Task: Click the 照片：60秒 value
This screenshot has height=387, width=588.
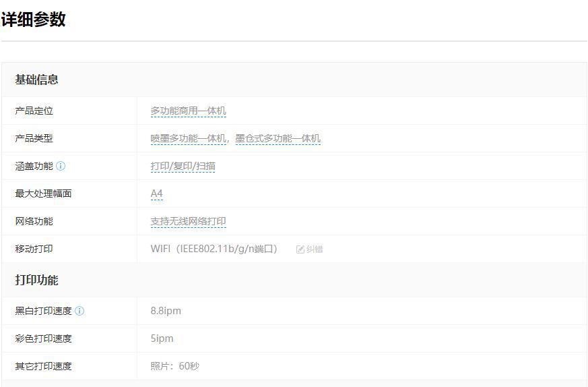Action: click(x=174, y=366)
